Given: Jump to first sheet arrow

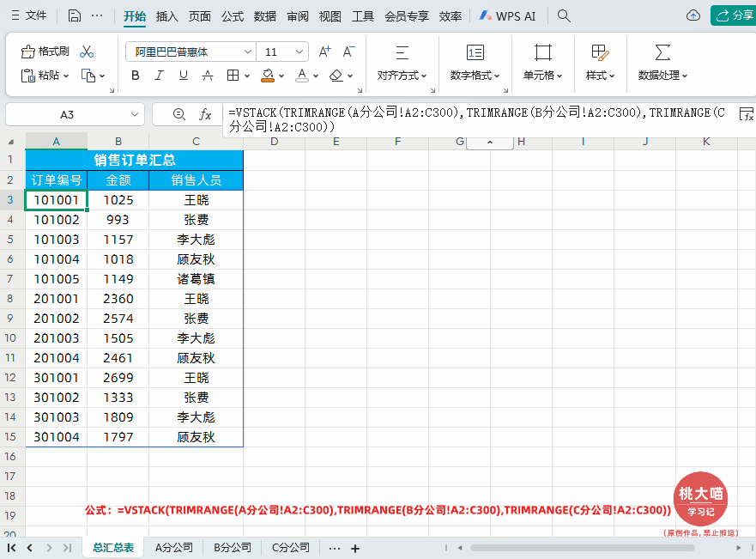Looking at the screenshot, I should [11, 548].
